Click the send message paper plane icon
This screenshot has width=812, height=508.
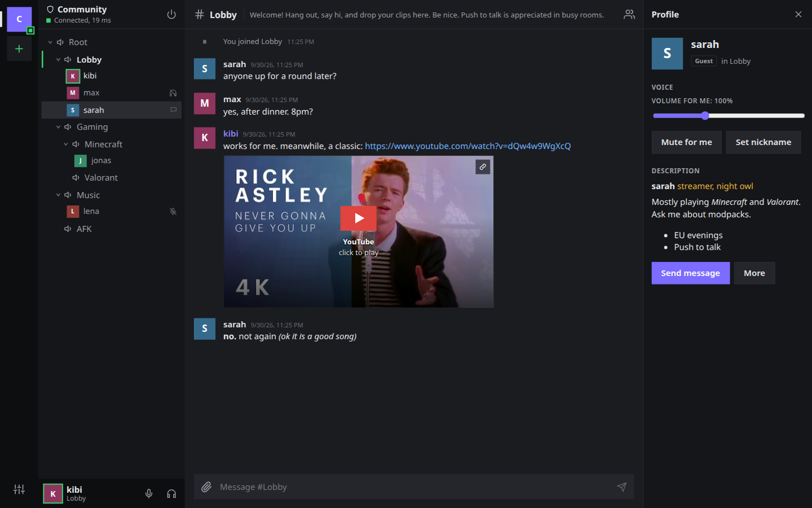tap(621, 487)
